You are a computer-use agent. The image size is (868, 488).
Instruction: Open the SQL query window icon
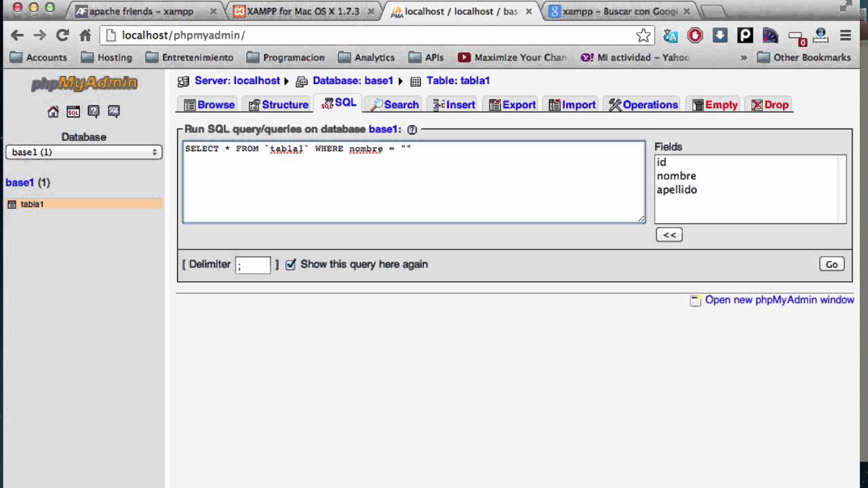coord(73,112)
